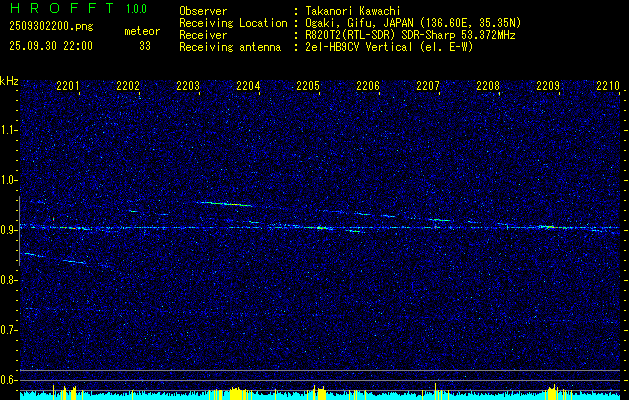Click the 2el-HB9CV Vertical antenna text
The height and width of the screenshot is (400, 629).
click(389, 47)
